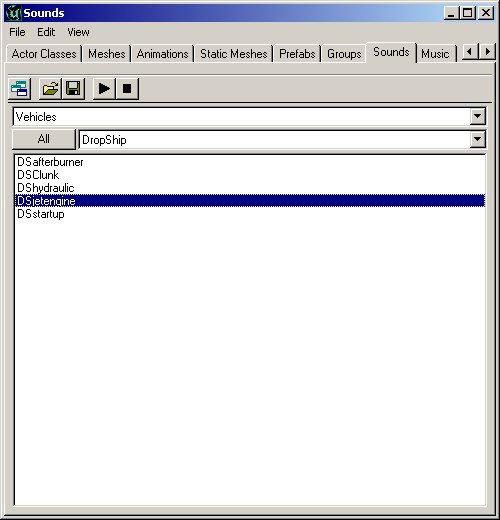Save the sound package with floppy icon
Image resolution: width=500 pixels, height=520 pixels.
(x=73, y=89)
